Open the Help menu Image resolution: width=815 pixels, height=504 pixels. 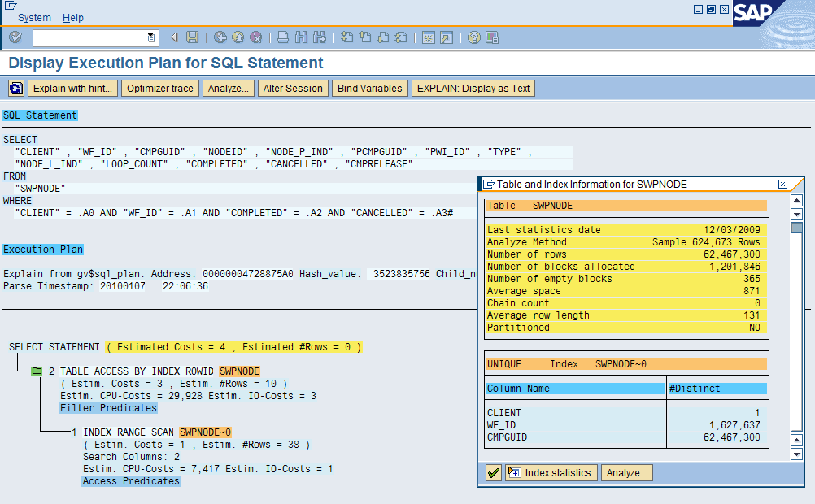(73, 17)
